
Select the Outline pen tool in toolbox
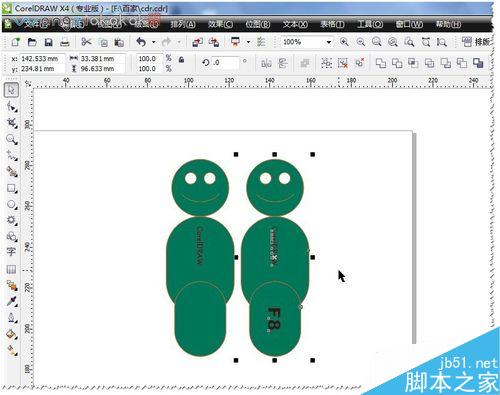click(x=12, y=318)
